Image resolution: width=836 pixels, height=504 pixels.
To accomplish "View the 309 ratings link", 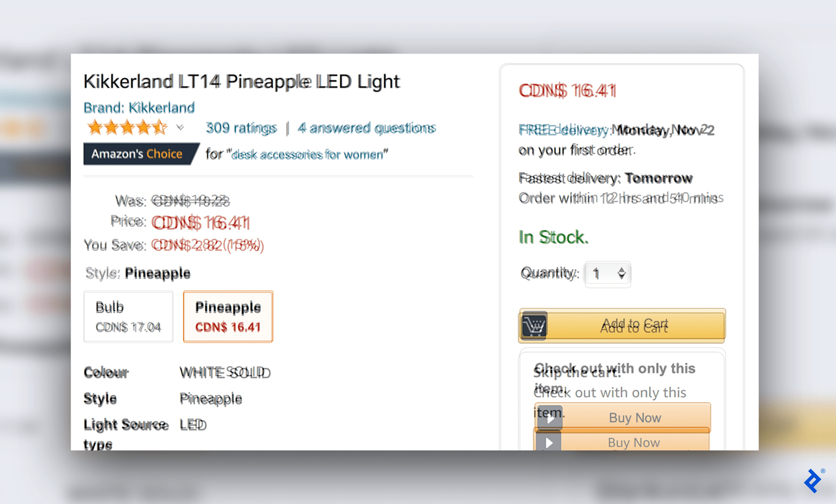I will [241, 127].
